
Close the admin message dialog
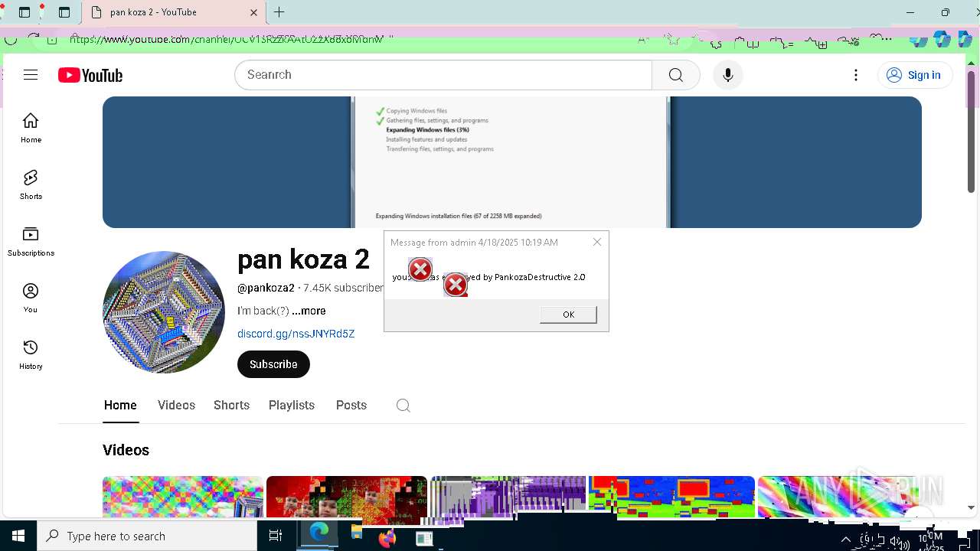click(597, 242)
